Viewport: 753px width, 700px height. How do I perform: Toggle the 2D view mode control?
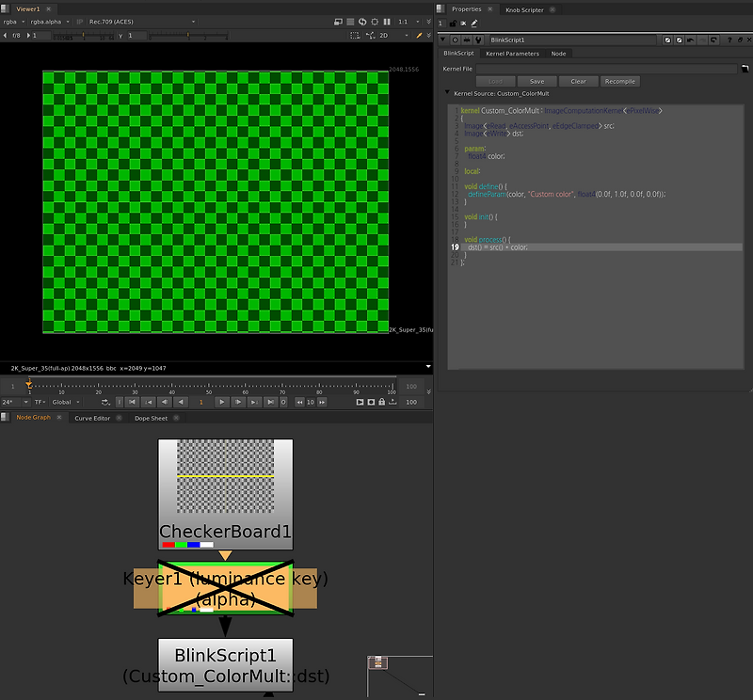click(x=384, y=35)
